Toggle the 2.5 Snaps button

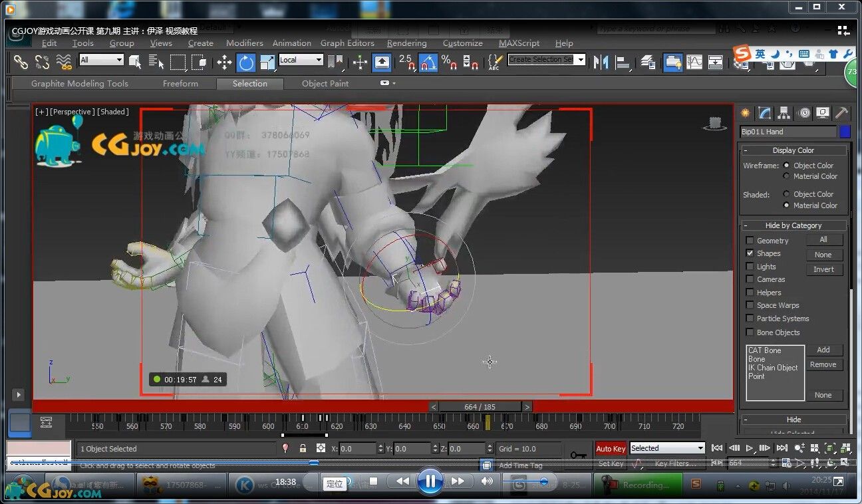point(406,63)
